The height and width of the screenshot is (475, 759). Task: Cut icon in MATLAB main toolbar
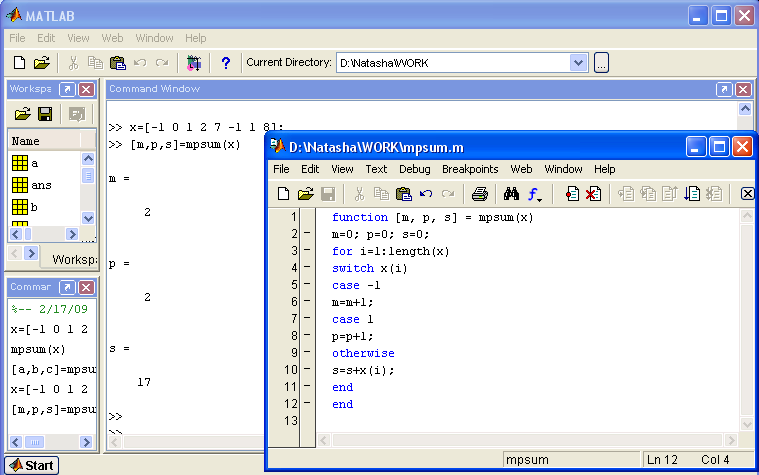tap(73, 62)
